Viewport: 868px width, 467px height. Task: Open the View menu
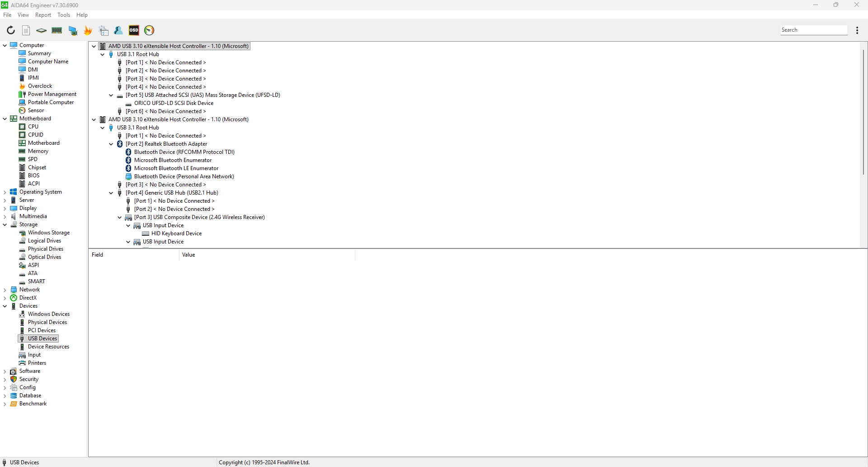23,15
